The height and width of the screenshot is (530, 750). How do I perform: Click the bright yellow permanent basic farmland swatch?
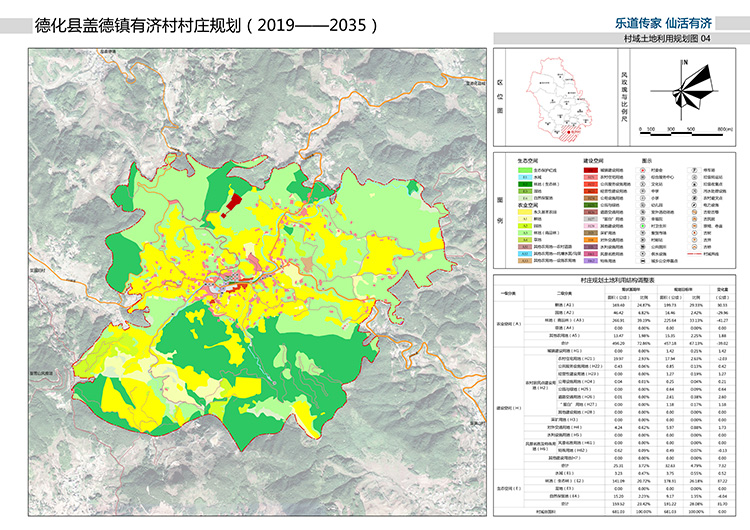[x=525, y=212]
